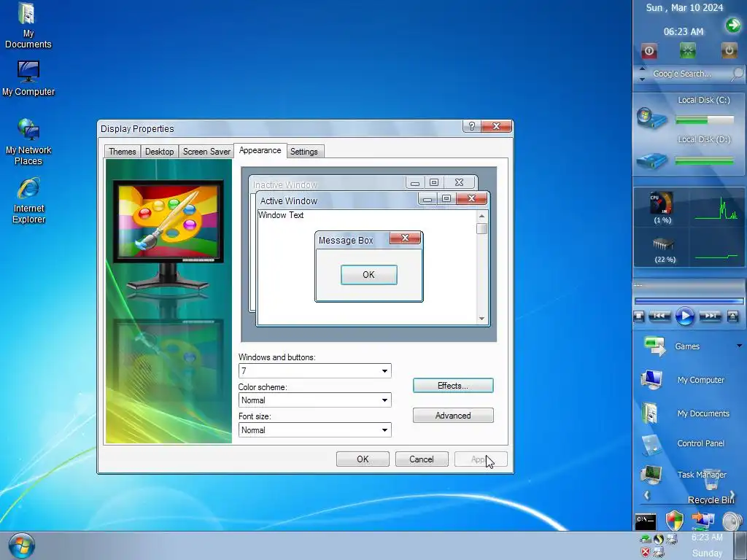747x560 pixels.
Task: Click Google Search down arrow
Action: 642,79
